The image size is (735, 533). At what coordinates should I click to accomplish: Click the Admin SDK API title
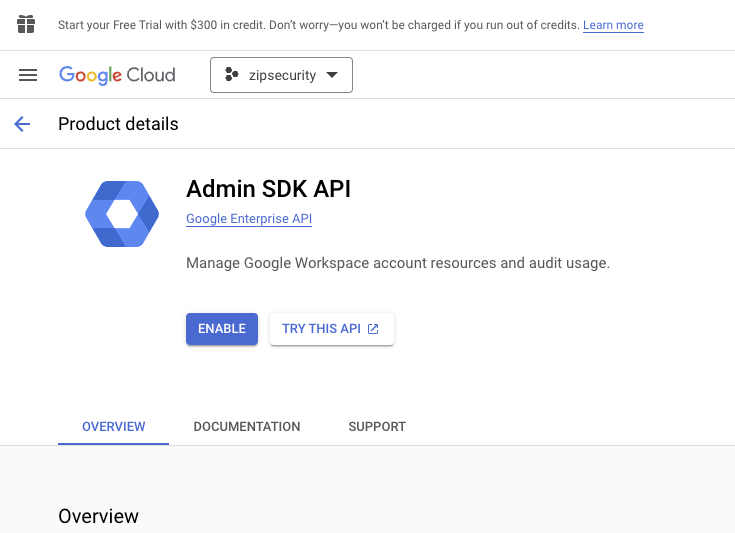268,189
